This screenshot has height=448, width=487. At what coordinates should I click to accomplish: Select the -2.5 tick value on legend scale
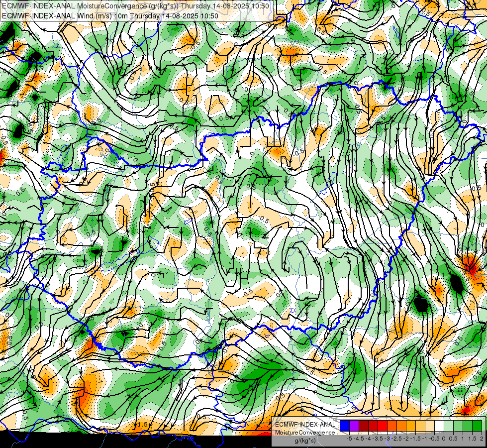coord(396,439)
